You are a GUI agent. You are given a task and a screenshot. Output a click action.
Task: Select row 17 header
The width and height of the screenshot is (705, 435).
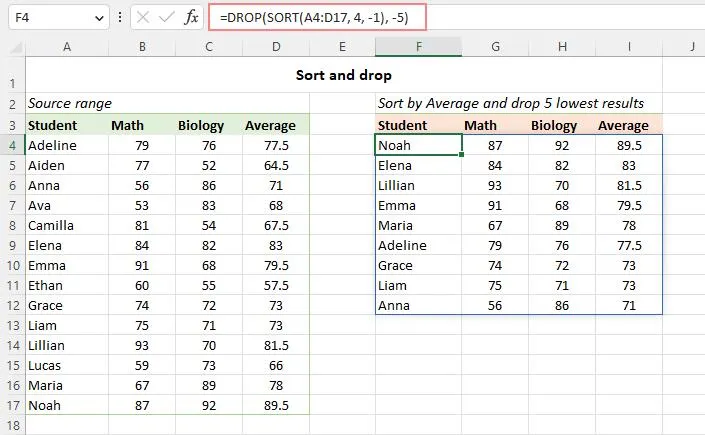click(x=13, y=405)
